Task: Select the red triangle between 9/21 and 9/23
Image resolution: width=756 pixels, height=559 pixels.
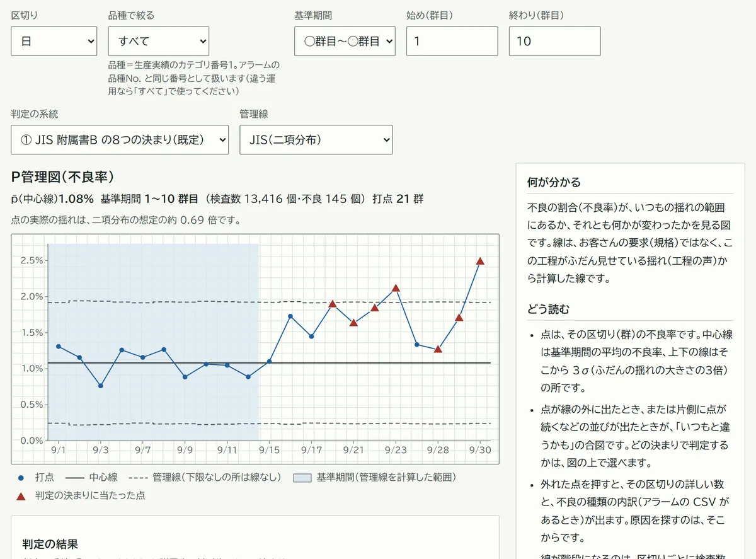Action: 375,308
